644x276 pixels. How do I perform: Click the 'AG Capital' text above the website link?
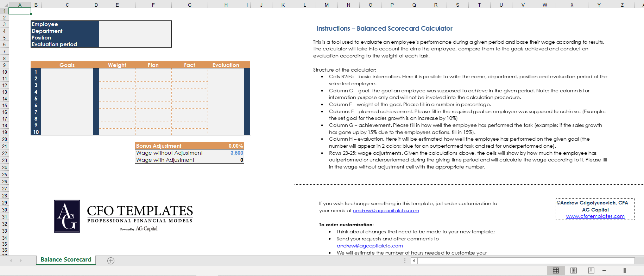pos(595,210)
